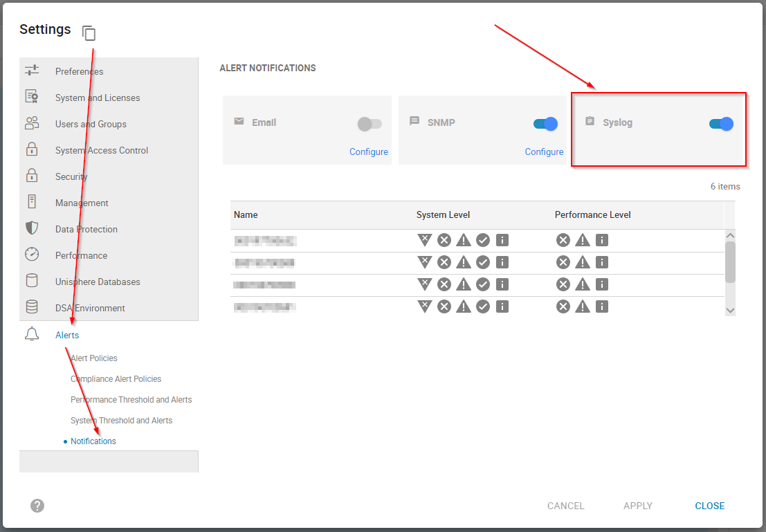
Task: Turn off the Syslog toggle
Action: click(720, 122)
